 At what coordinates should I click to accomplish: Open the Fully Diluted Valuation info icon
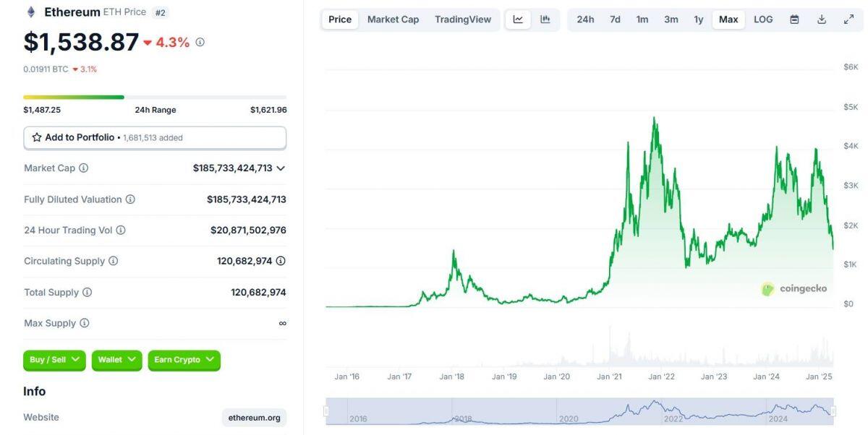coord(130,199)
